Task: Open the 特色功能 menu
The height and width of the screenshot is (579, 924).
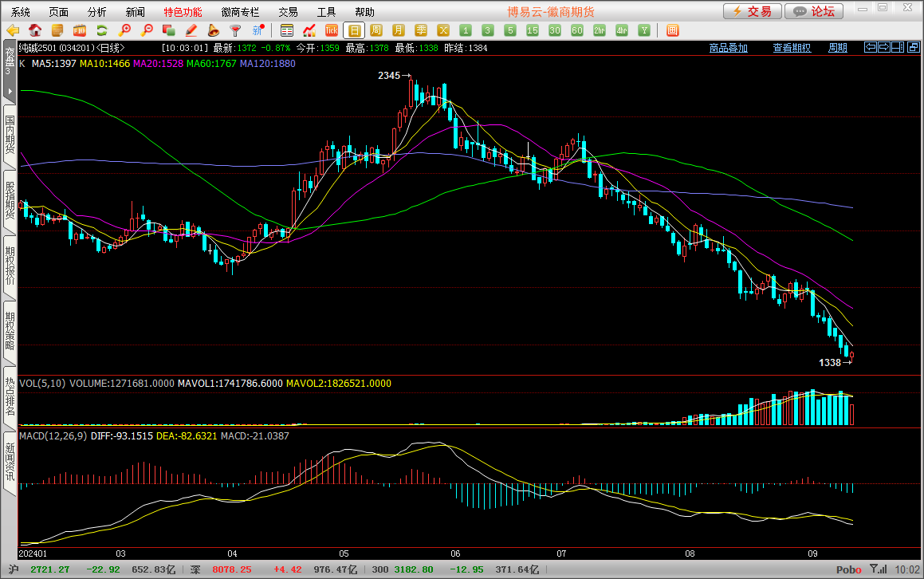Action: click(183, 12)
